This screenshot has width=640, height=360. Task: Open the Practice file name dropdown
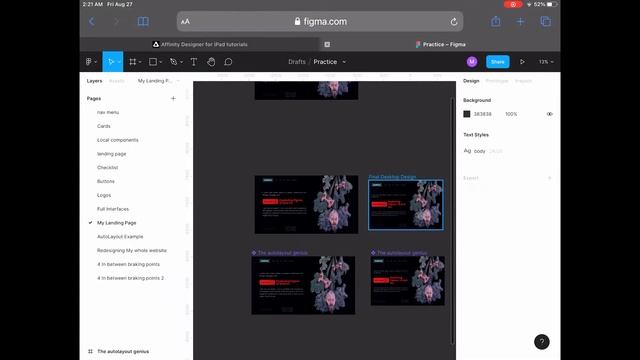(x=344, y=62)
